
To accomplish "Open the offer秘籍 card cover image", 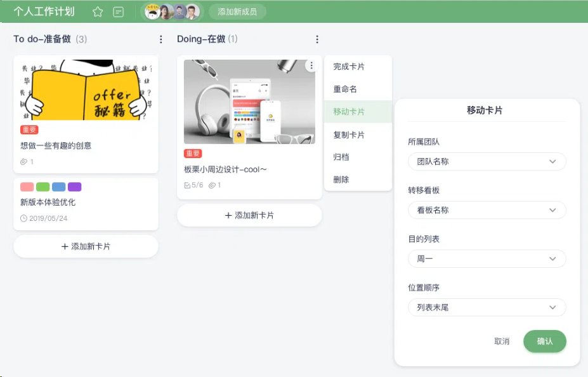I will click(86, 89).
